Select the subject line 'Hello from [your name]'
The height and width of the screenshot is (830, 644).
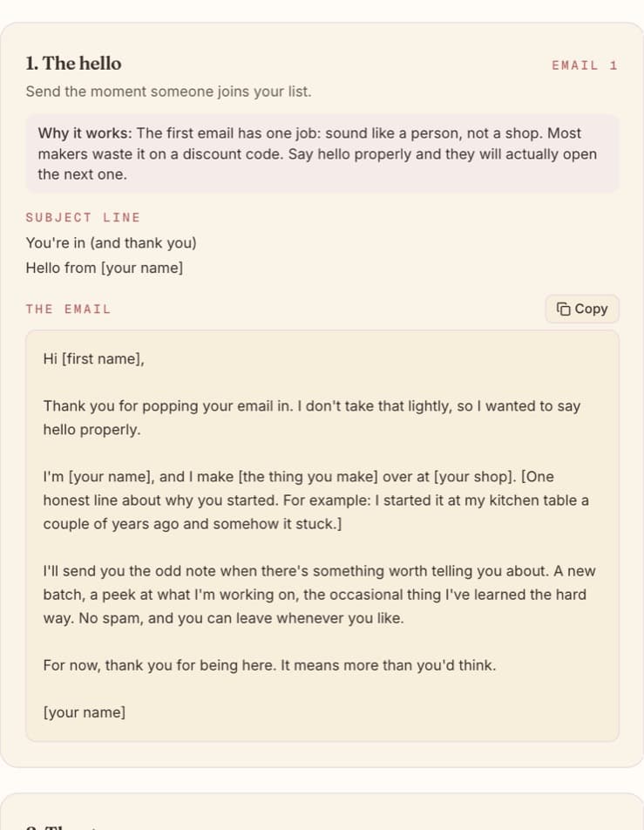(105, 268)
